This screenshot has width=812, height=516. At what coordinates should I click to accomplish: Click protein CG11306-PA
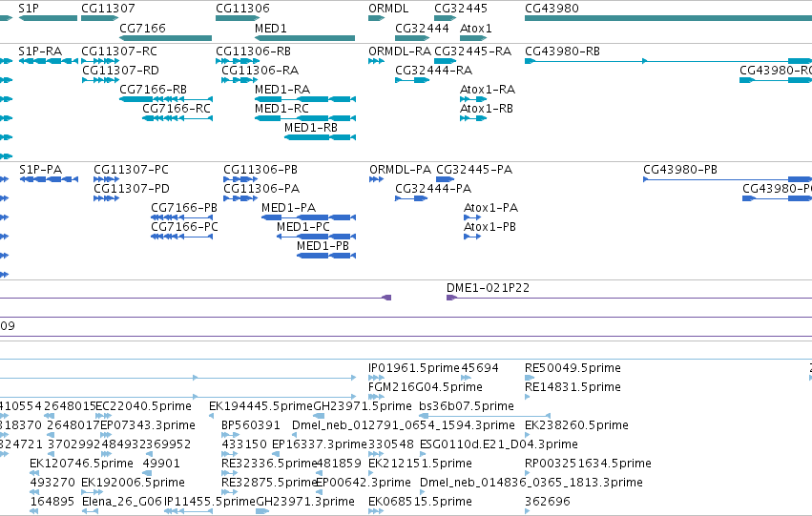(x=240, y=198)
